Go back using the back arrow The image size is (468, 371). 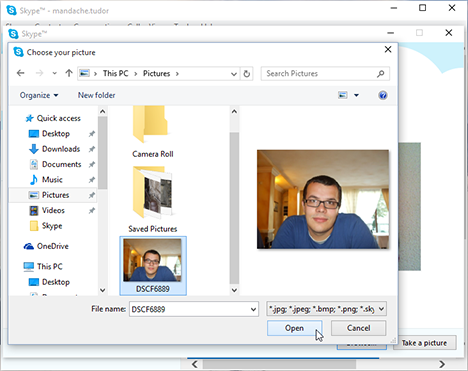point(21,73)
